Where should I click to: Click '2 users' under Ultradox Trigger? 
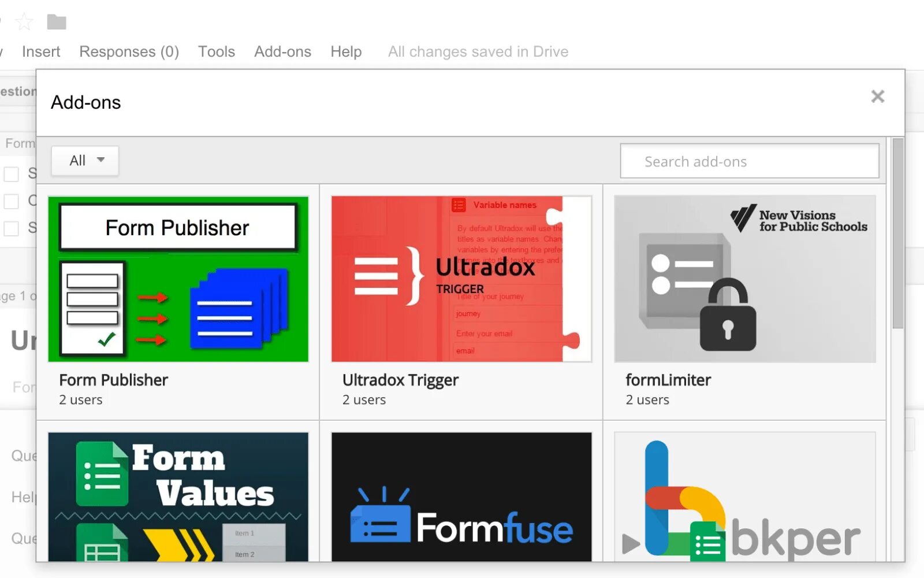coord(364,400)
